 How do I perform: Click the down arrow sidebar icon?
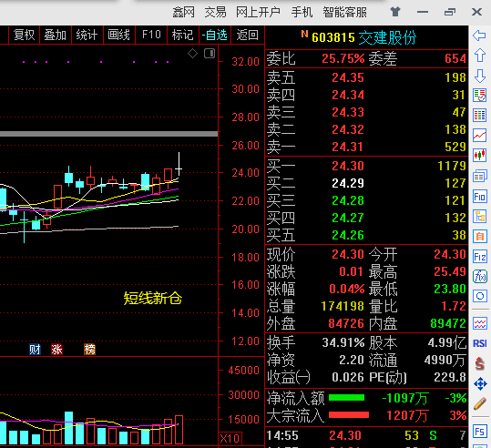point(479,76)
